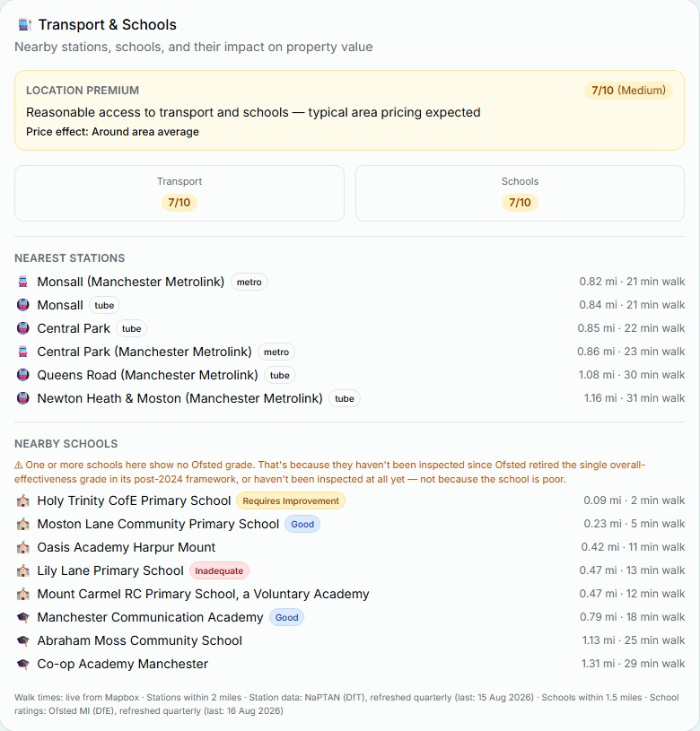Screen dimensions: 700x731
Task: Select Abraham Moss Community School name
Action: (x=139, y=640)
